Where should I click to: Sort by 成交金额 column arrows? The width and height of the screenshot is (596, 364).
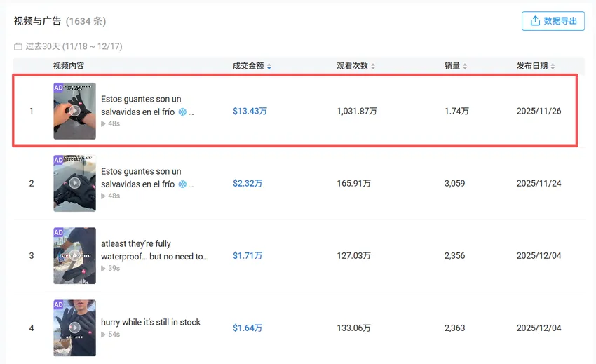click(269, 67)
